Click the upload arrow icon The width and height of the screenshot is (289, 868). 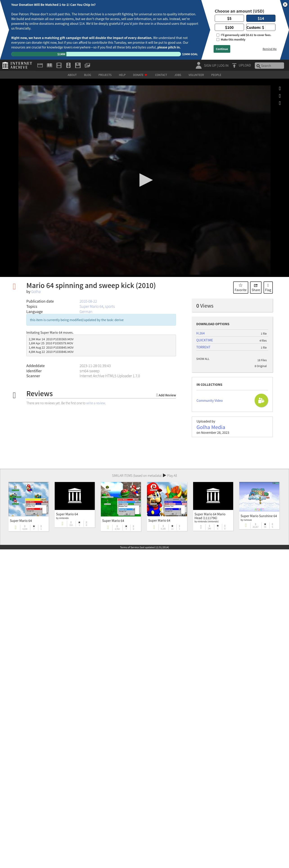[234, 65]
